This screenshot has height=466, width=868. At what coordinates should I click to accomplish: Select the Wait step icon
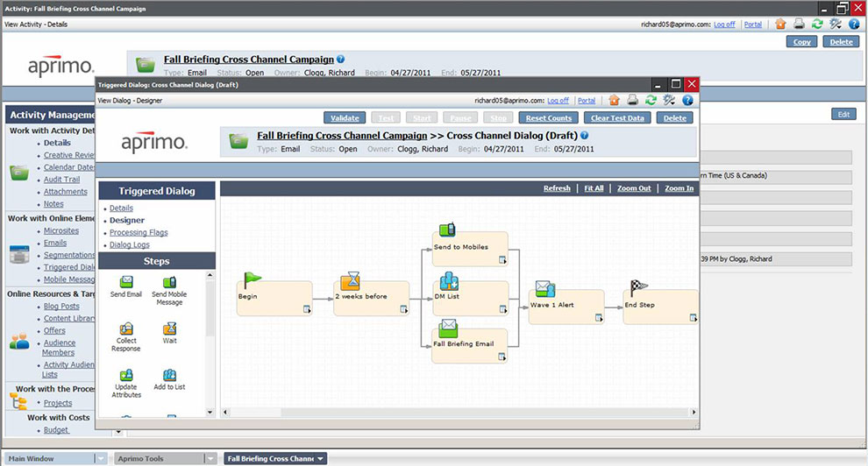click(169, 328)
